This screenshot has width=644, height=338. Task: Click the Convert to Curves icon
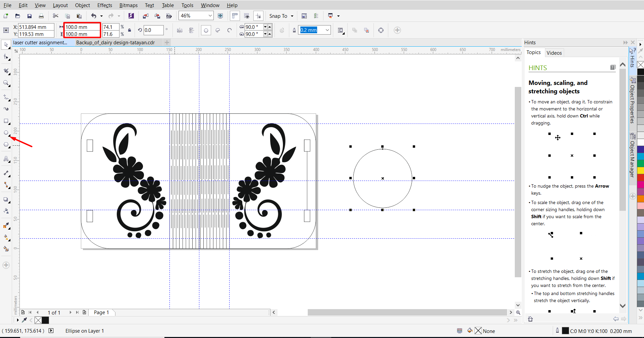point(381,30)
